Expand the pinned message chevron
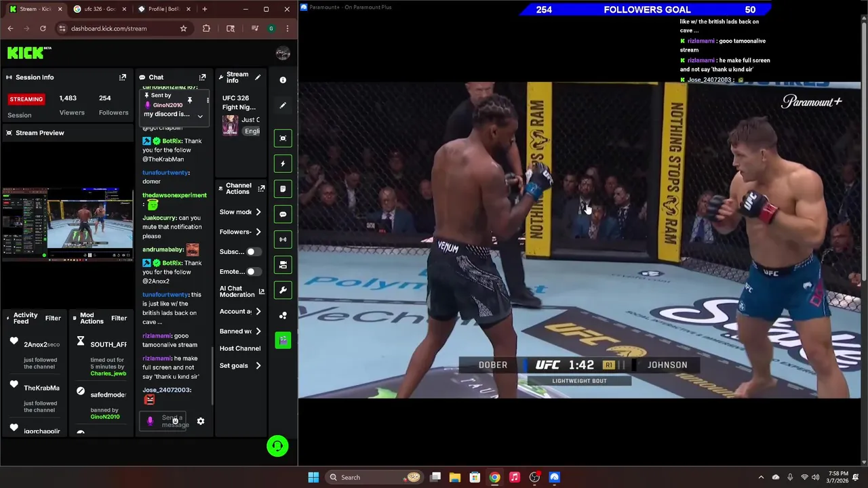Screen dimensions: 868x488 click(200, 116)
